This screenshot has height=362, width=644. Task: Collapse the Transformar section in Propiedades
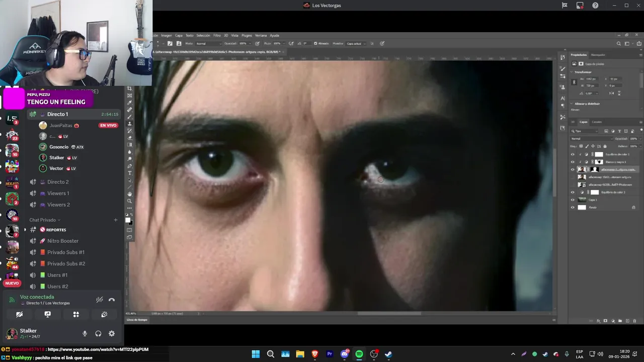pos(572,72)
